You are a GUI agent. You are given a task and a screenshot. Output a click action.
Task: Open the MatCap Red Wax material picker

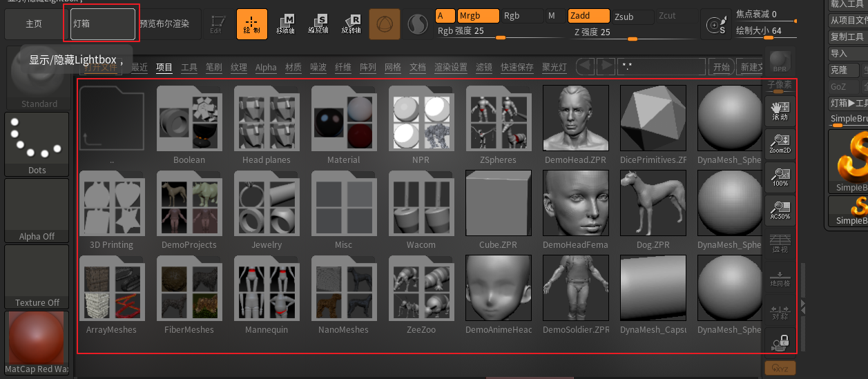click(x=37, y=342)
